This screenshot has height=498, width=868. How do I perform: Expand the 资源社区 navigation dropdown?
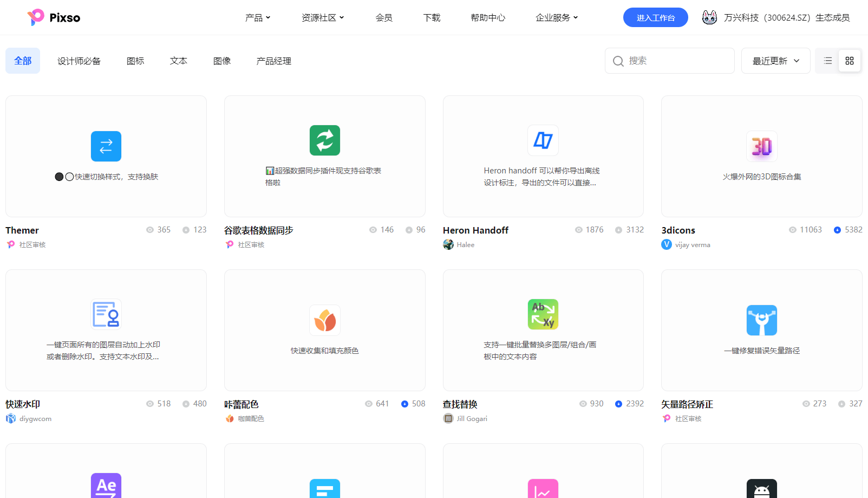point(322,18)
